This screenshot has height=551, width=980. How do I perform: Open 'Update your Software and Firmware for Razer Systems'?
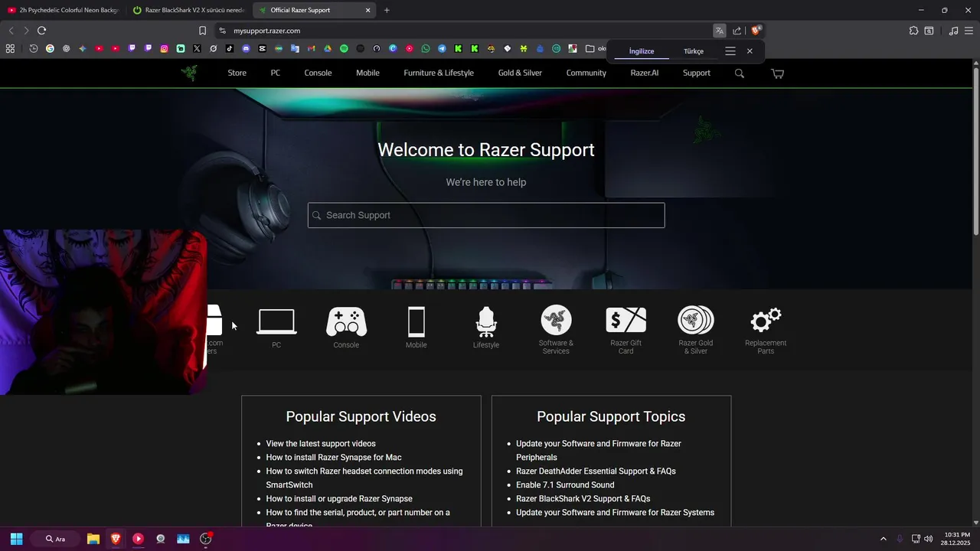(x=615, y=512)
